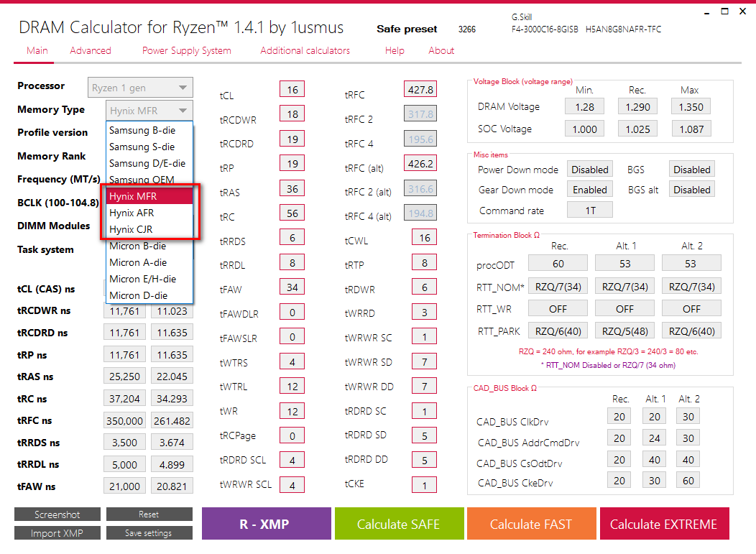Click the tRFC value 427.8 field
This screenshot has width=756, height=554.
(420, 90)
